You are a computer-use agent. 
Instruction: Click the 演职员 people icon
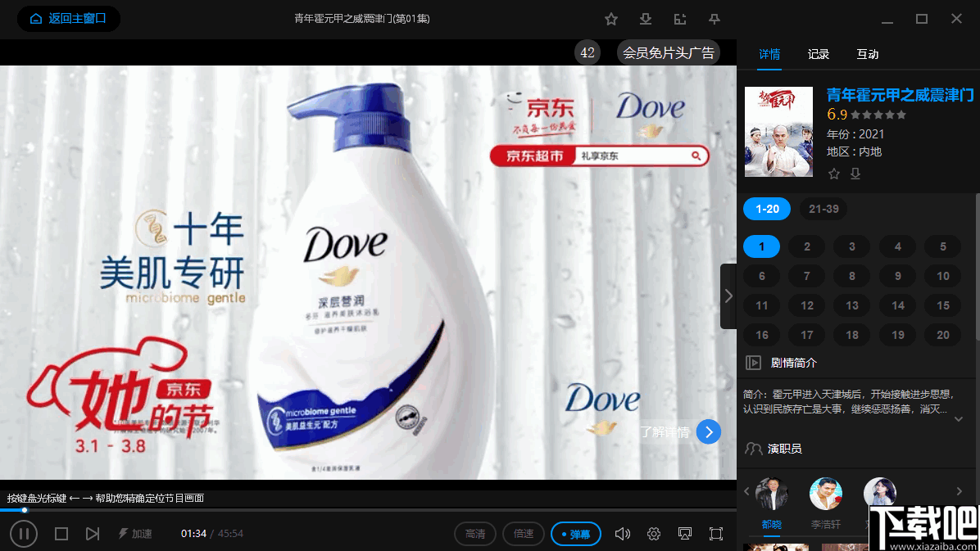[753, 449]
